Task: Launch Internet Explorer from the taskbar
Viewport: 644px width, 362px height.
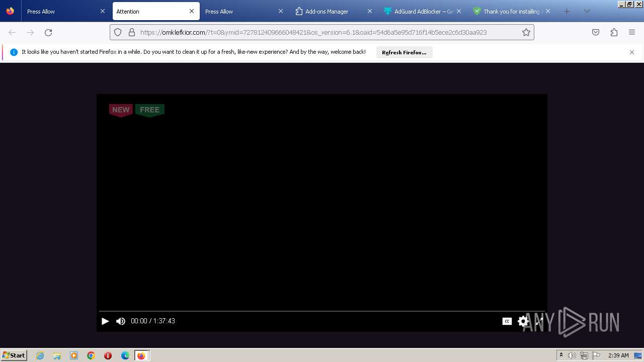Action: coord(40,355)
